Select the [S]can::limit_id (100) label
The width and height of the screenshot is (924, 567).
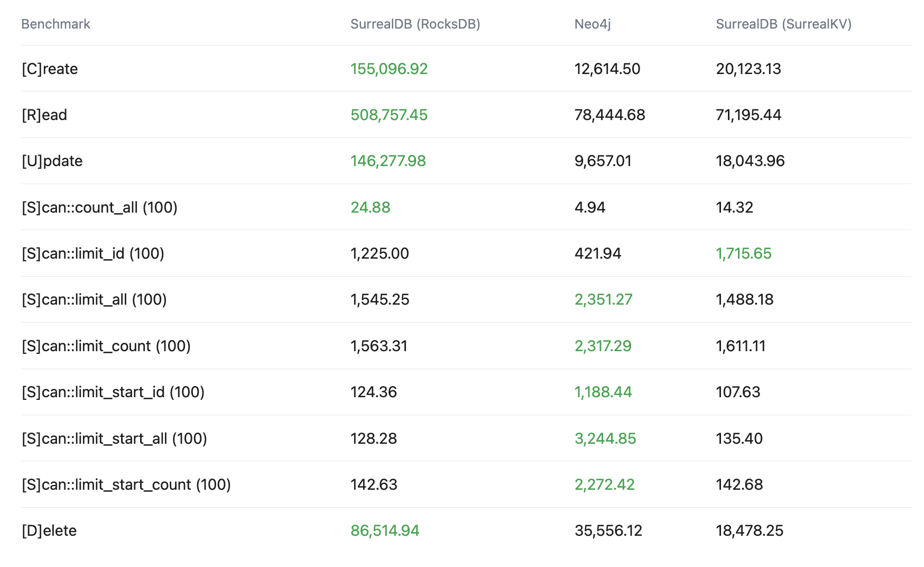[93, 253]
